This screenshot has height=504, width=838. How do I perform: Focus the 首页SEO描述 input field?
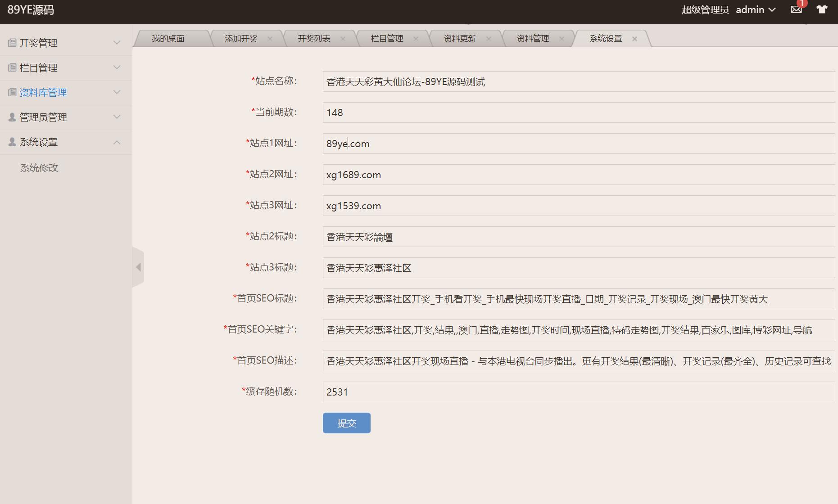coord(579,361)
